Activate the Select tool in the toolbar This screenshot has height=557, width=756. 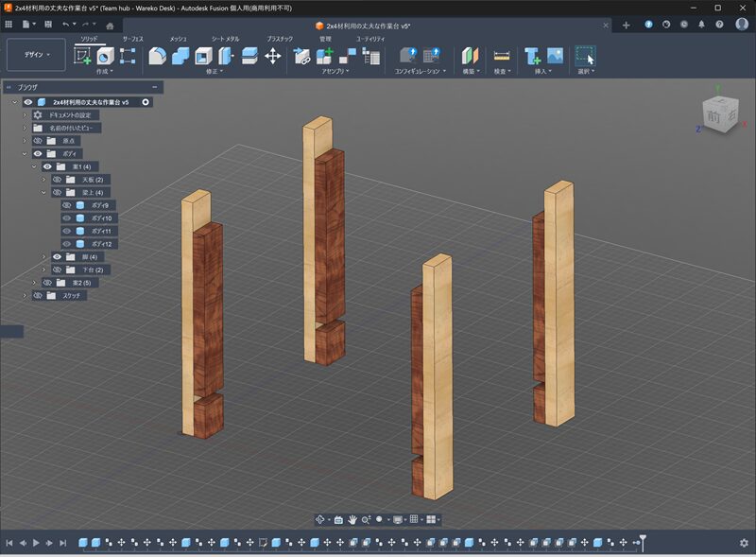(x=586, y=56)
